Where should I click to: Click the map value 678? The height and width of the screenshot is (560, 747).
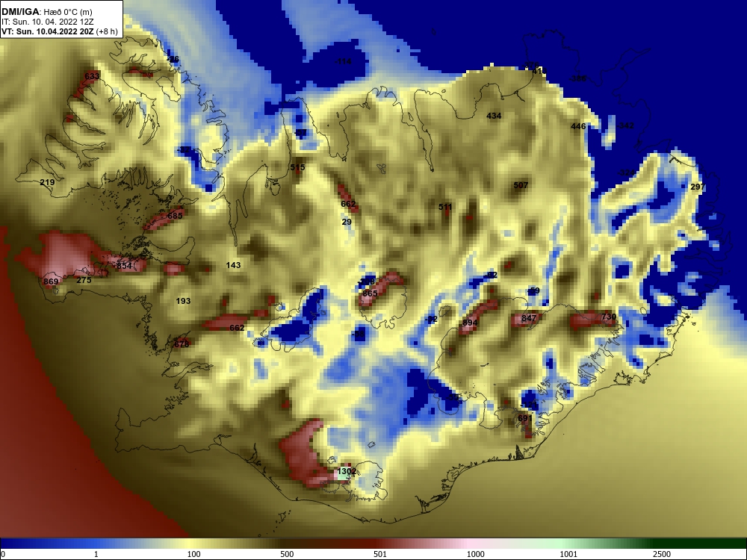pyautogui.click(x=182, y=344)
